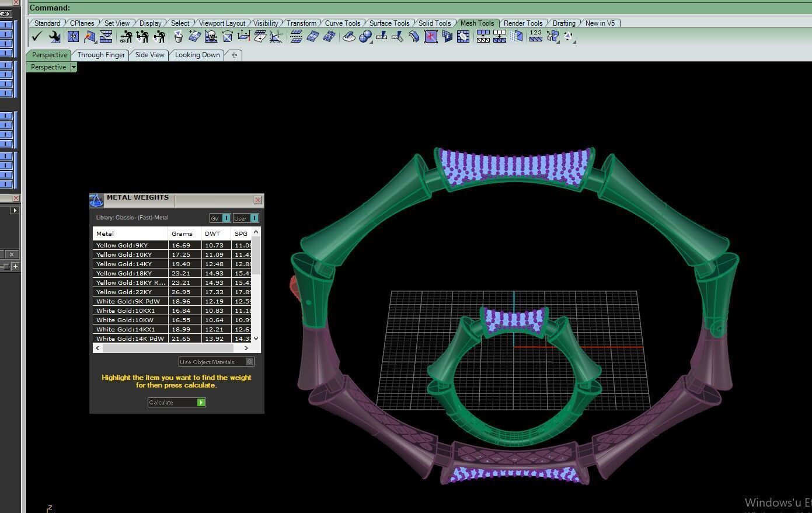Click the selected mesh face red star icon
This screenshot has width=812, height=513.
click(x=431, y=37)
